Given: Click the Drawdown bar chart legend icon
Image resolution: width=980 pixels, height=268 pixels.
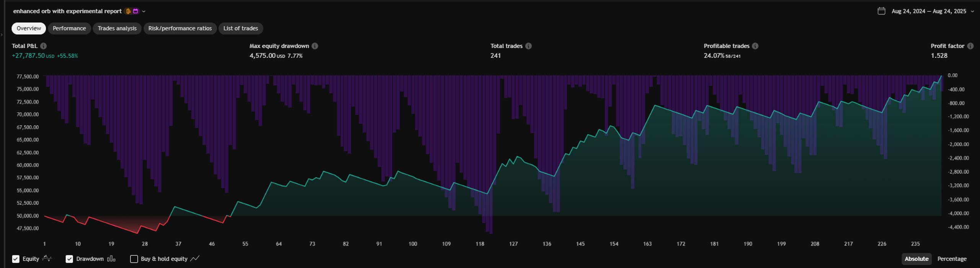Looking at the screenshot, I should coord(111,259).
